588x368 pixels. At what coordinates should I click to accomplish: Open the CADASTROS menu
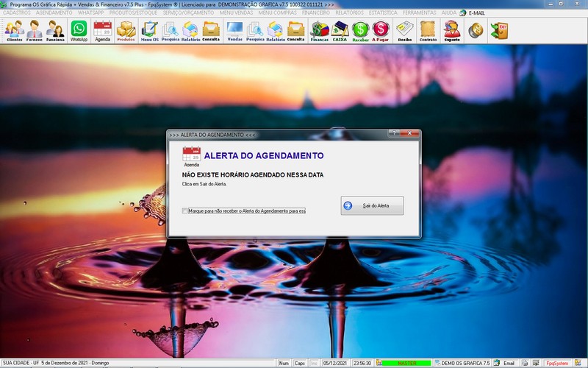tap(16, 13)
